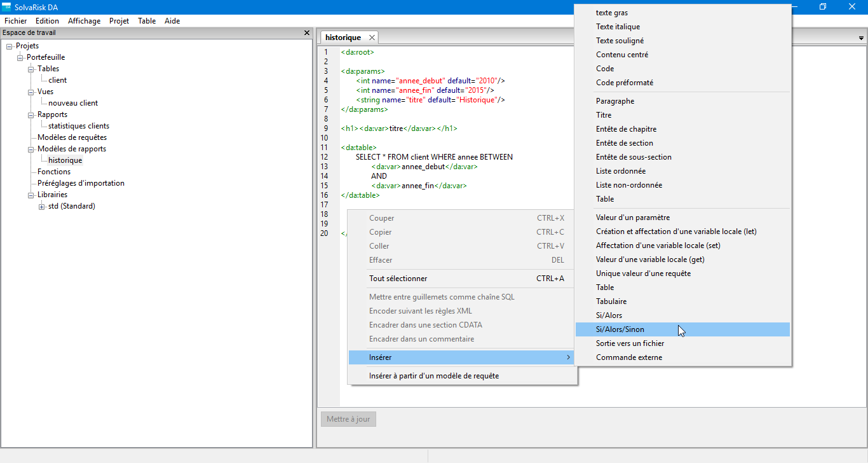Screen dimensions: 868x463
Task: Close the historique tab
Action: (x=372, y=38)
